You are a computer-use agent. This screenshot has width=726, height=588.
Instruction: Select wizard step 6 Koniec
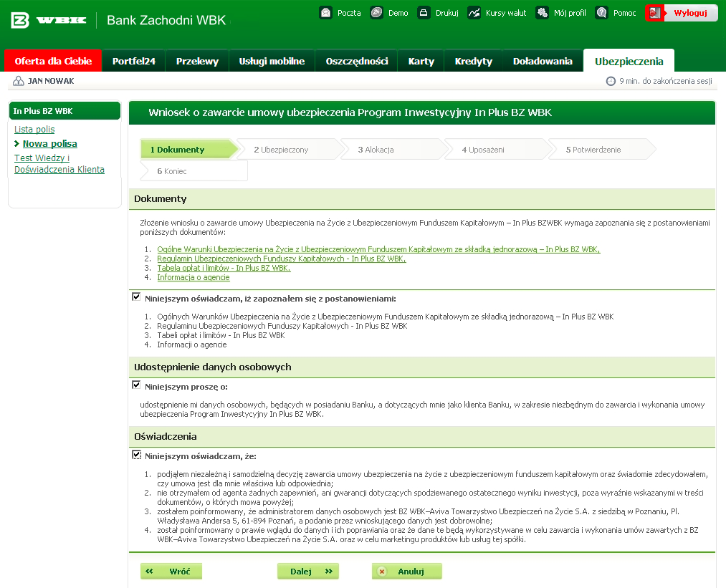[194, 170]
